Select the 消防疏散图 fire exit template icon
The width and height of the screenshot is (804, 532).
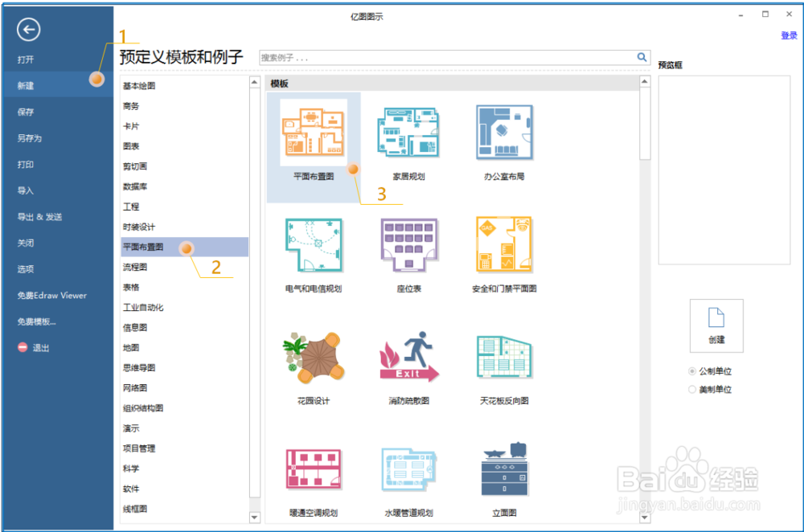[x=408, y=358]
